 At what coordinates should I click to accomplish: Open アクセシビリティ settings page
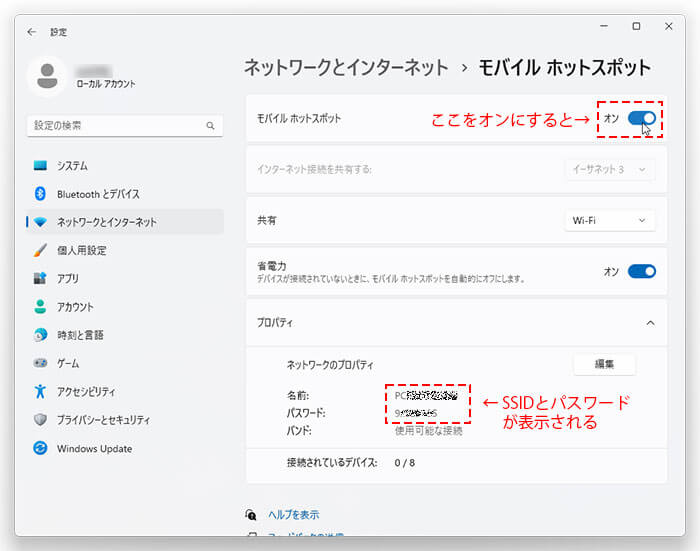pyautogui.click(x=125, y=391)
